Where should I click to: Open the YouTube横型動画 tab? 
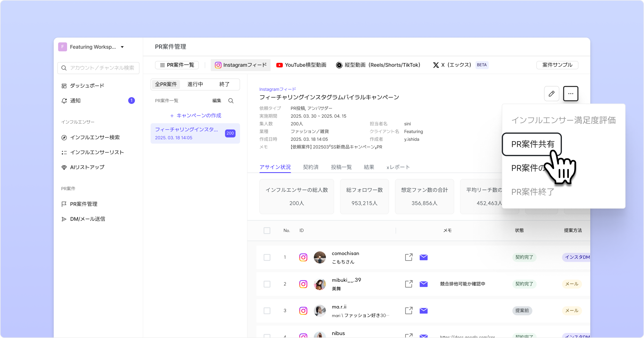coord(301,65)
